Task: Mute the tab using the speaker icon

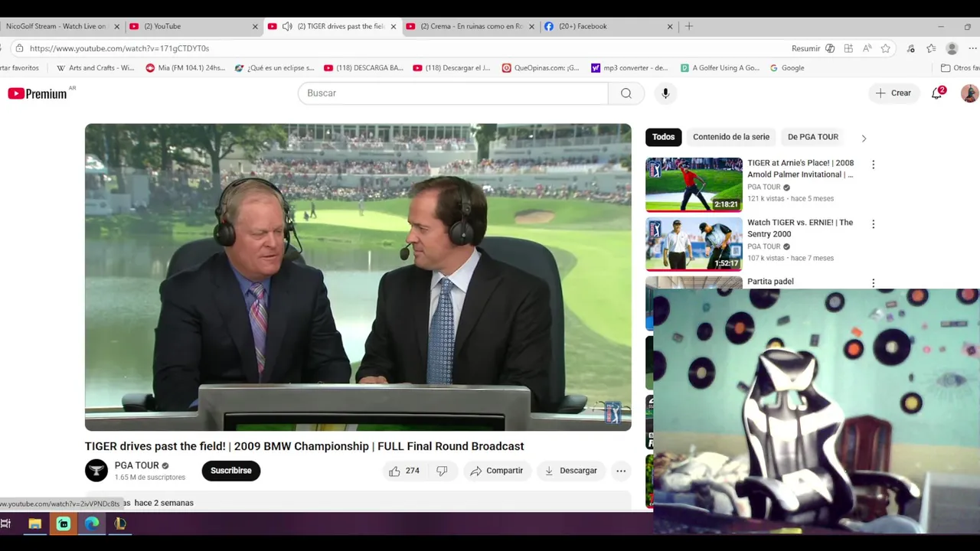Action: [287, 26]
